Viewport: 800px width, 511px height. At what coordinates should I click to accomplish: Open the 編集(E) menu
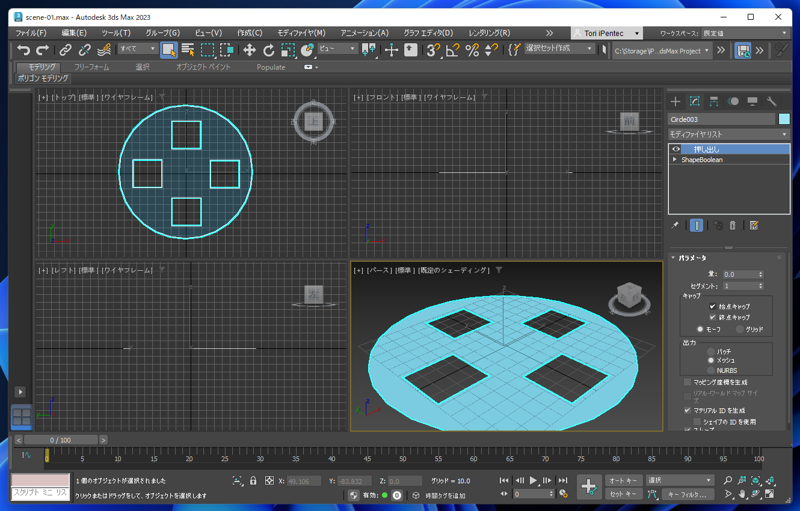74,33
